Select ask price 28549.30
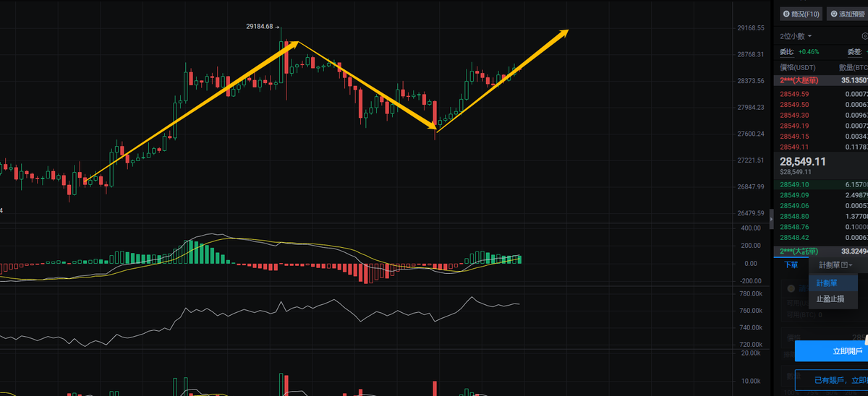The height and width of the screenshot is (396, 868). click(794, 116)
